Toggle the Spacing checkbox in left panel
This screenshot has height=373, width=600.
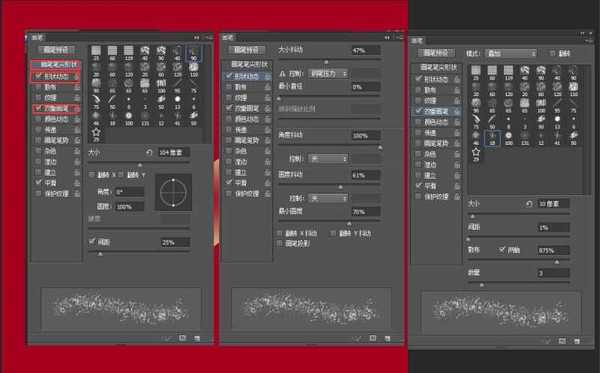[92, 241]
